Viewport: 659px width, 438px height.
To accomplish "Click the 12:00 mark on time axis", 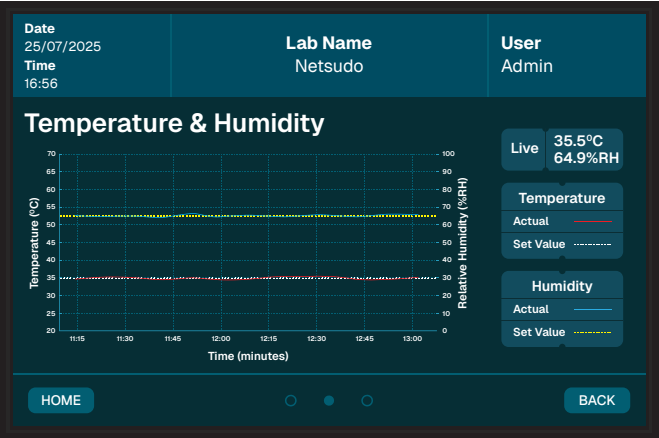I will pyautogui.click(x=220, y=340).
